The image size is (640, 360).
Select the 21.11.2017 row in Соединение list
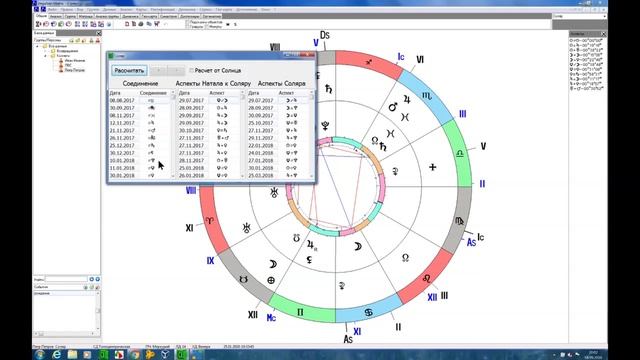coord(140,131)
